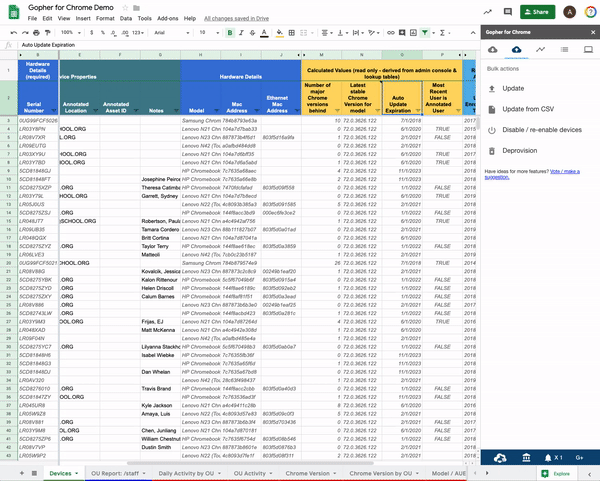This screenshot has height=481, width=600.
Task: Open the Data menu
Action: coord(126,18)
